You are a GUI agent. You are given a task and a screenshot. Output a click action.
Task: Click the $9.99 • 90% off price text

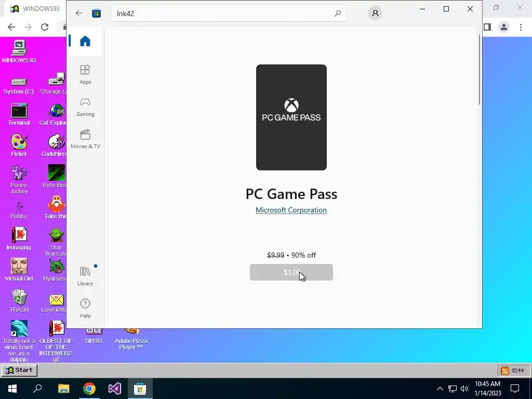click(x=291, y=255)
